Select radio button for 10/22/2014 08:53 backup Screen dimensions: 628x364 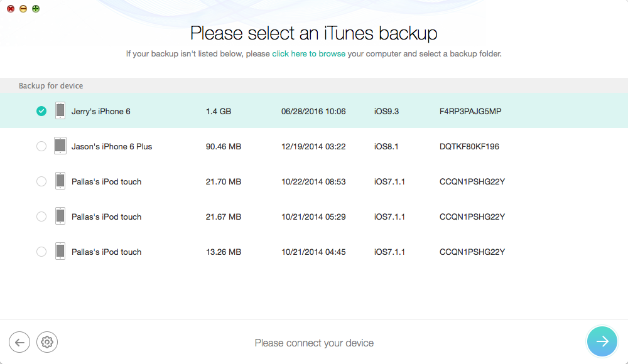41,181
